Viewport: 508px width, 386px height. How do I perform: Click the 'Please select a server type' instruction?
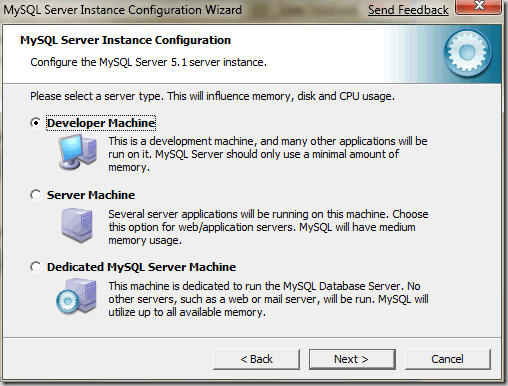[x=212, y=96]
